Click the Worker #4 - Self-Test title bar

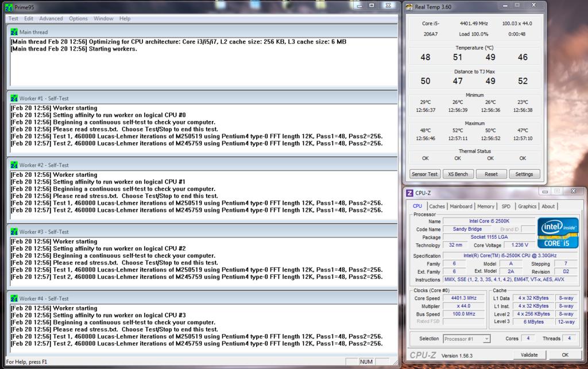tap(203, 298)
